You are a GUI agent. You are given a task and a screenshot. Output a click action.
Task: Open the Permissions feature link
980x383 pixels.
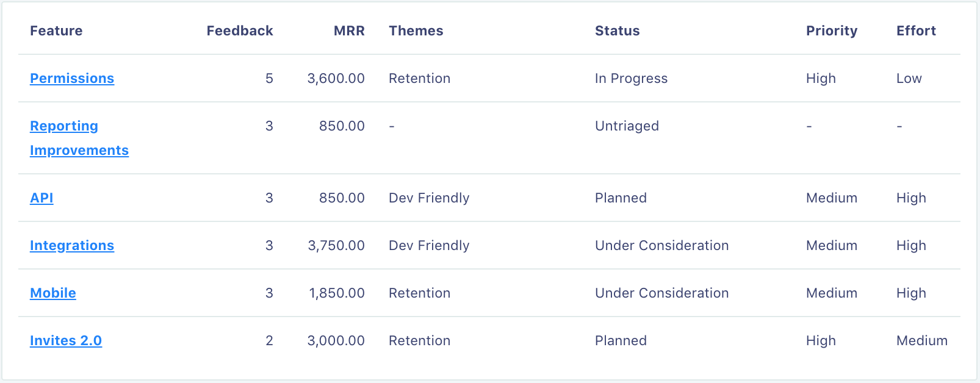(72, 78)
